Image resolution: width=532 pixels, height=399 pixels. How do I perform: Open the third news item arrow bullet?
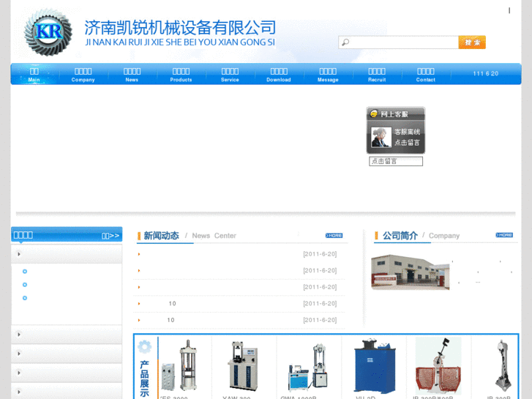tap(139, 287)
